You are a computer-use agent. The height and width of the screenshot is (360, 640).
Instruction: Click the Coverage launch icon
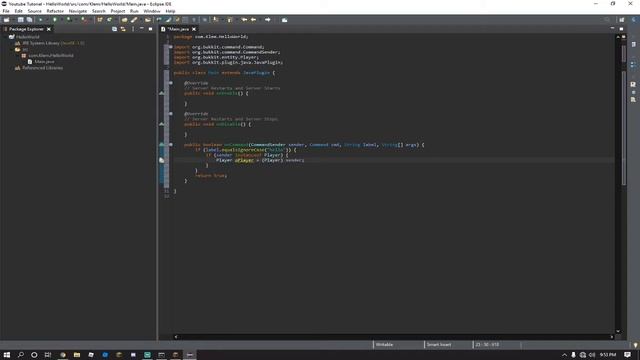[x=69, y=20]
